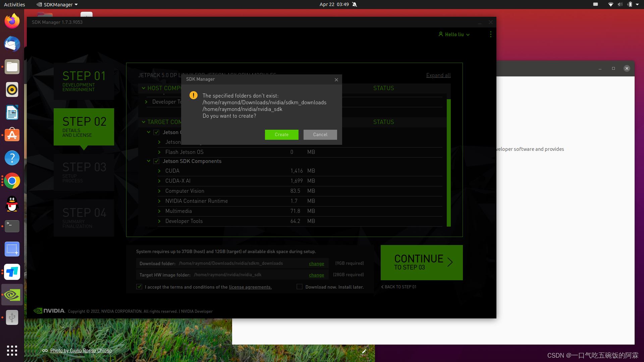Click Create to make the missing folders
Viewport: 644px width, 362px height.
click(x=282, y=134)
